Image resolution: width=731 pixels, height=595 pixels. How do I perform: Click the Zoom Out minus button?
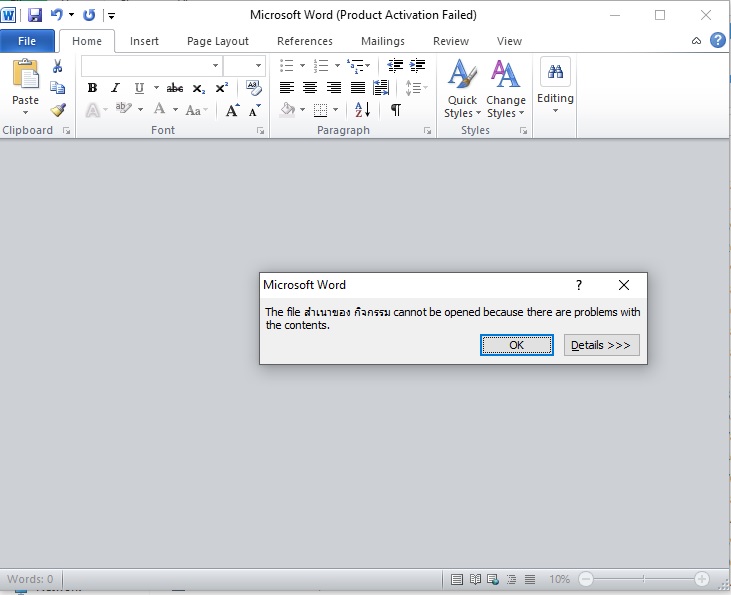pos(586,579)
